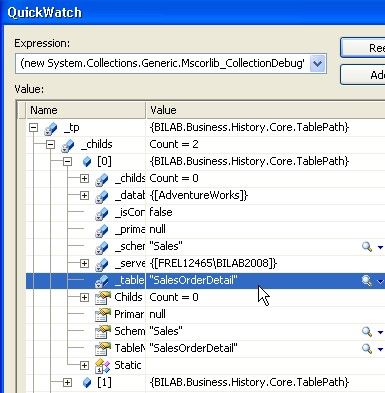Expand the Childs property node
Viewport: 385px width, 393px height.
[84, 297]
